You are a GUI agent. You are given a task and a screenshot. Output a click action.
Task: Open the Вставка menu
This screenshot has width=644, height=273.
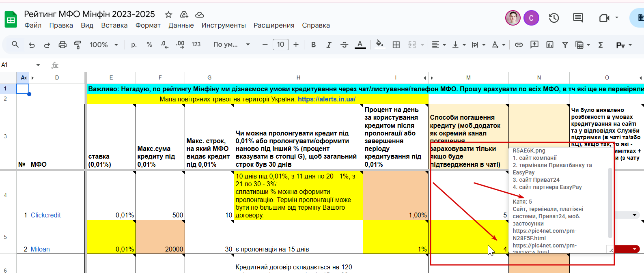pos(114,25)
